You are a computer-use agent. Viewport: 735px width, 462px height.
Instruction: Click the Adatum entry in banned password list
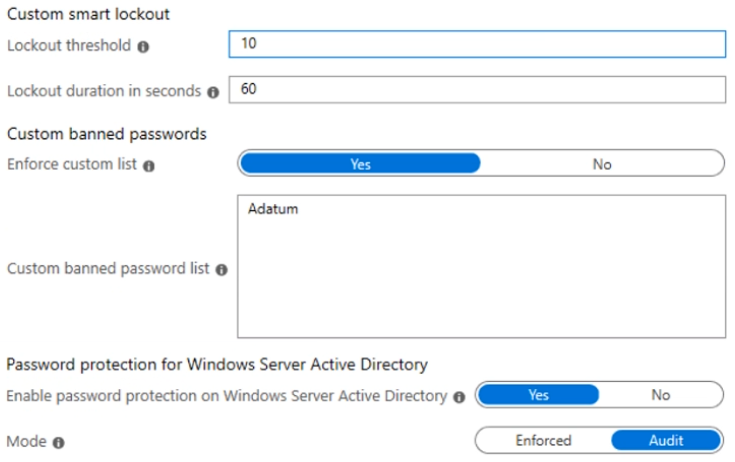tap(273, 210)
